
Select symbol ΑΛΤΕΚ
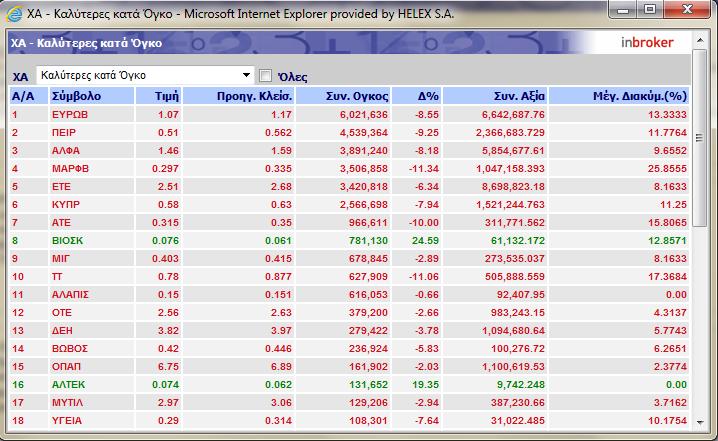(x=68, y=385)
